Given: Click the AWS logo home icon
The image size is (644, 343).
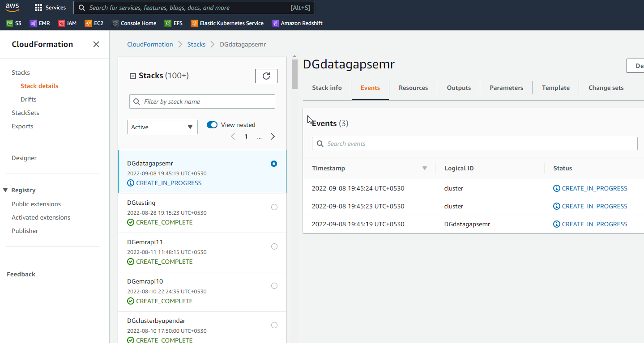Looking at the screenshot, I should coord(12,7).
